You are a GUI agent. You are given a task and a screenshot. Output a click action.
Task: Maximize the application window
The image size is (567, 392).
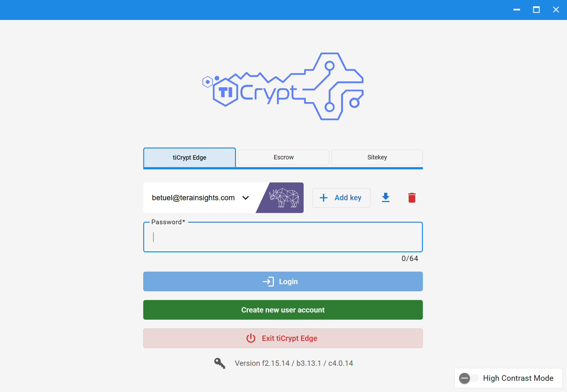536,10
